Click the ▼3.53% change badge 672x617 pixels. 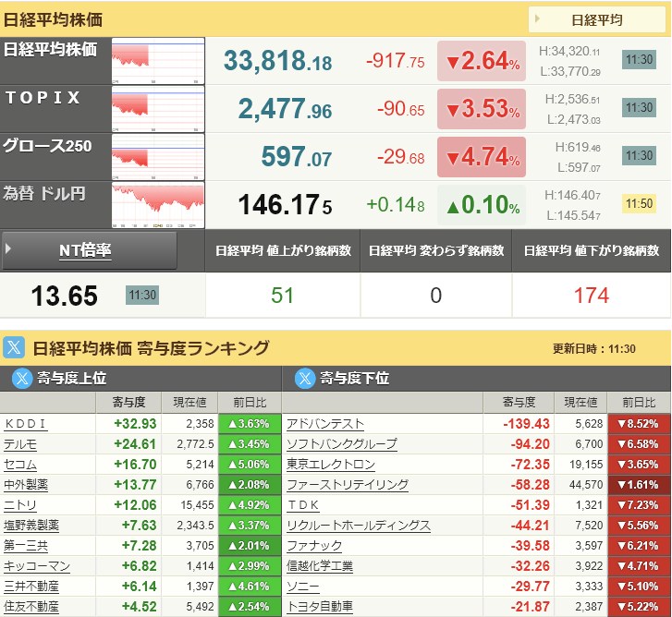[x=482, y=109]
